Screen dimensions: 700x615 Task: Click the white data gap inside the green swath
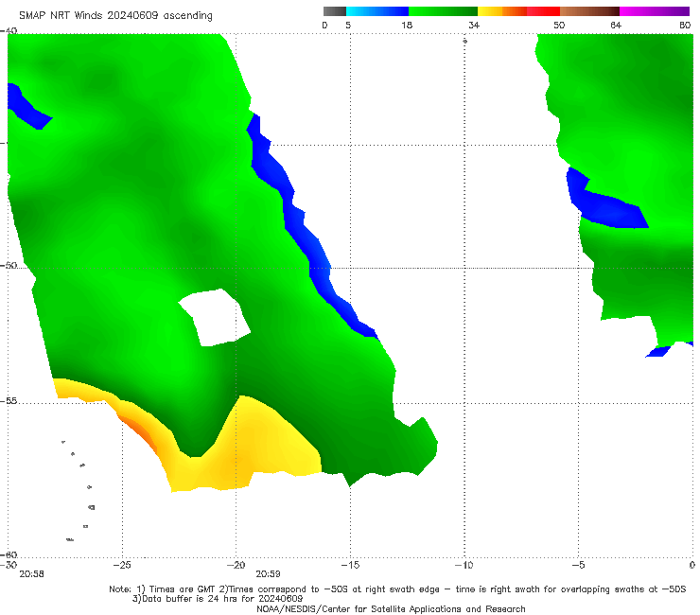215,318
